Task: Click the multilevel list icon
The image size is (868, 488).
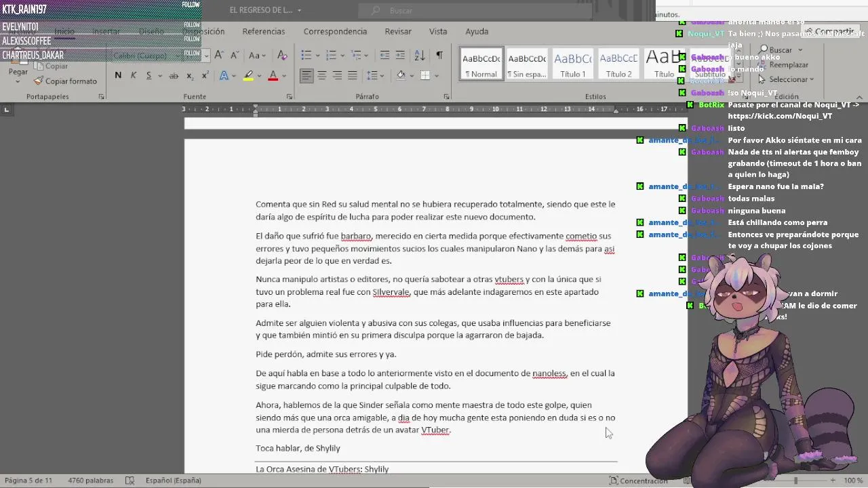Action: (x=356, y=55)
